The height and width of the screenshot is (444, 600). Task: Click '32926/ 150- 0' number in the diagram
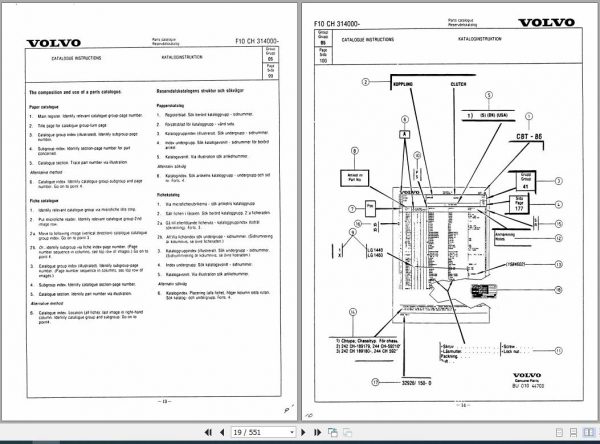(416, 382)
